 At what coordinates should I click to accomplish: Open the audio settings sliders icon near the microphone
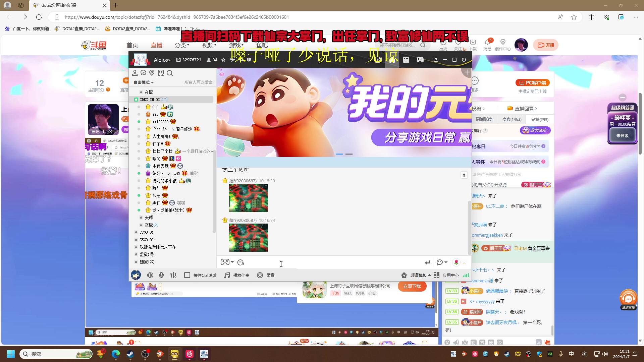pyautogui.click(x=173, y=275)
